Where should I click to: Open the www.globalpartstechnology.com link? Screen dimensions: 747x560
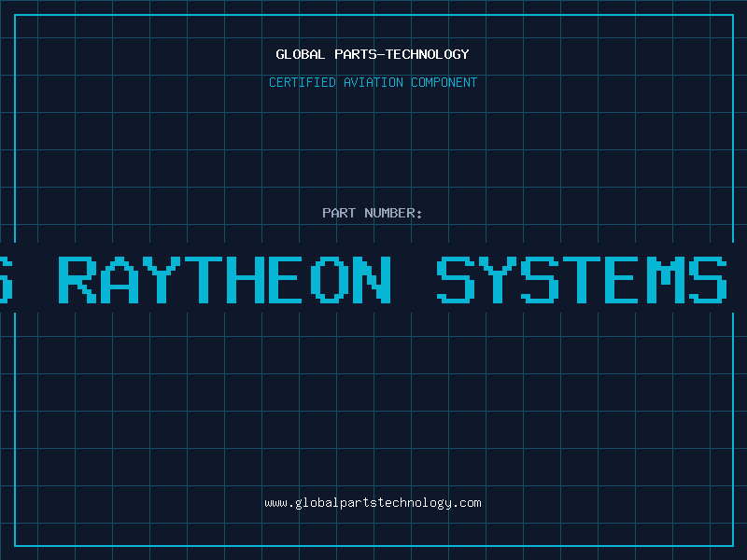373,503
